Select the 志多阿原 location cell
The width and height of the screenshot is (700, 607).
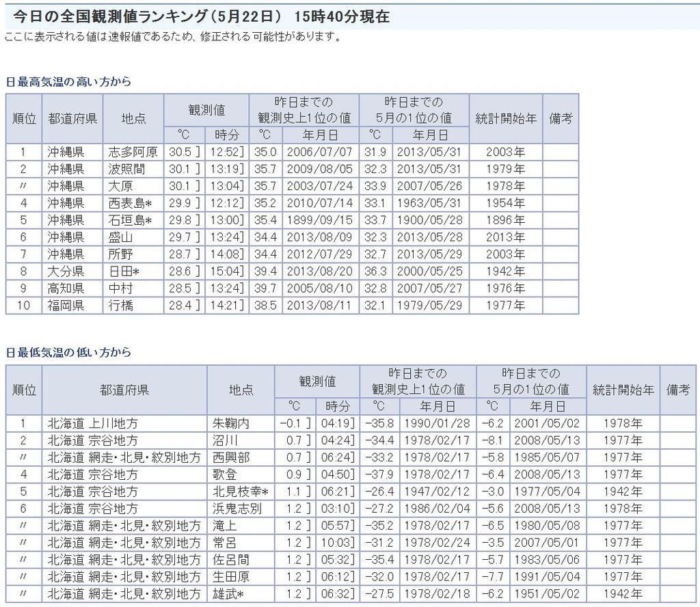coord(133,152)
